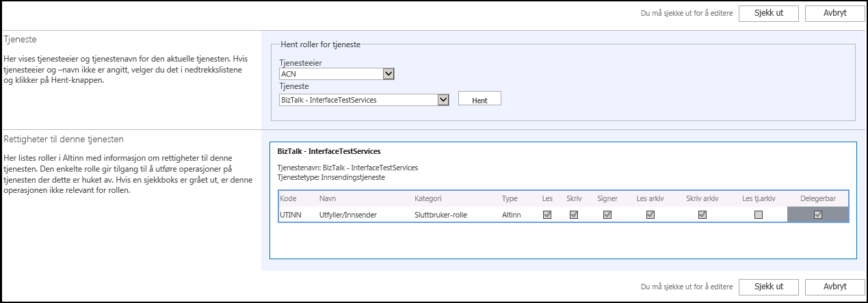Select the Altinn type cell

[511, 215]
